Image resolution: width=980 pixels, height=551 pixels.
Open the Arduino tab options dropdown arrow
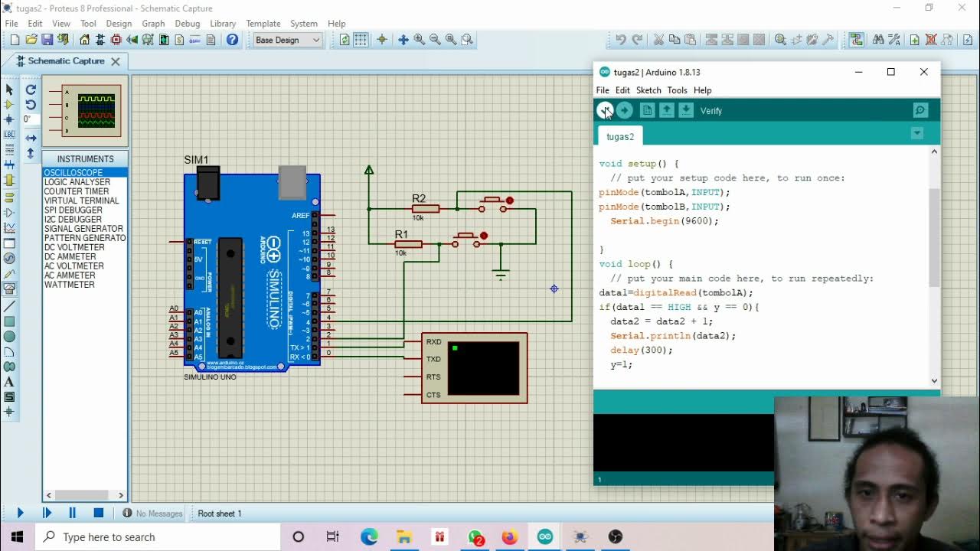pyautogui.click(x=916, y=133)
